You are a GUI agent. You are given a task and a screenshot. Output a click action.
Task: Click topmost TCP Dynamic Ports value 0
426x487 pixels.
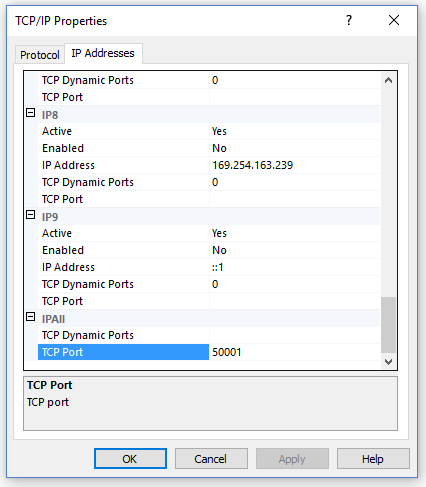pos(295,80)
